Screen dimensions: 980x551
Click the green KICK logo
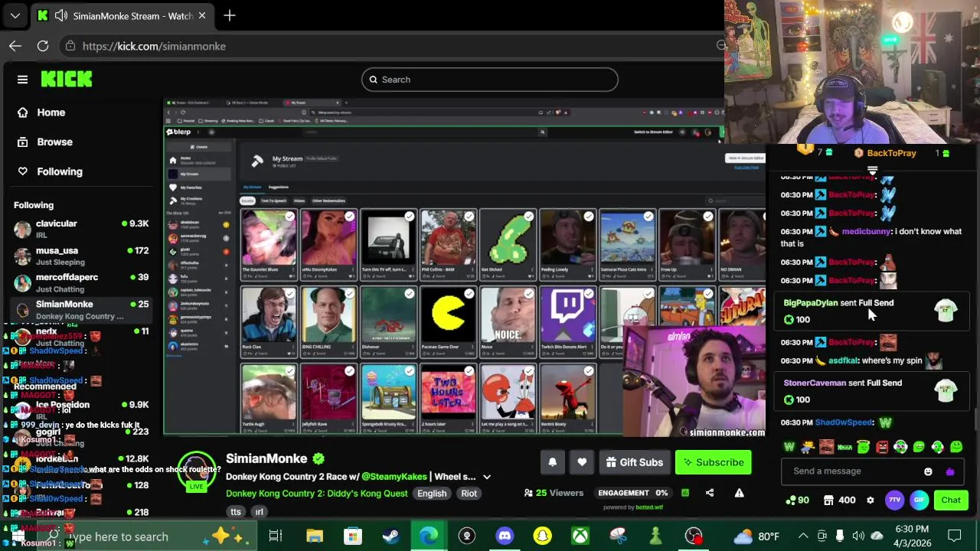(67, 79)
